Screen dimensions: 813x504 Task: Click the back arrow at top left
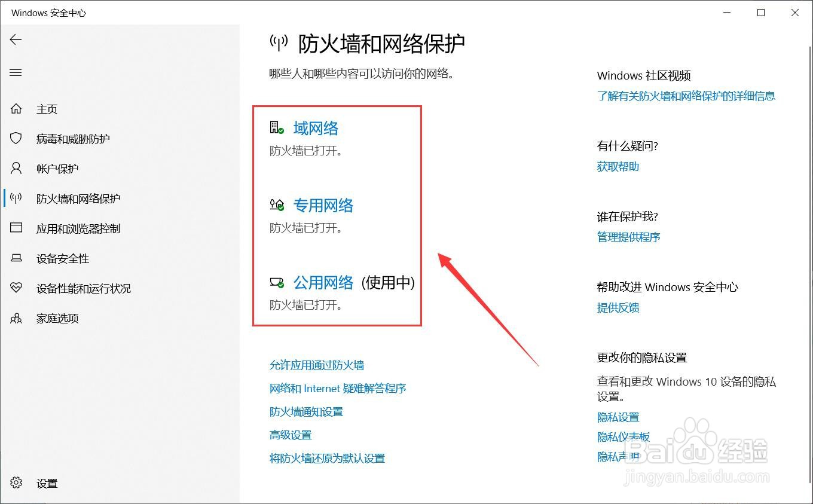(16, 39)
